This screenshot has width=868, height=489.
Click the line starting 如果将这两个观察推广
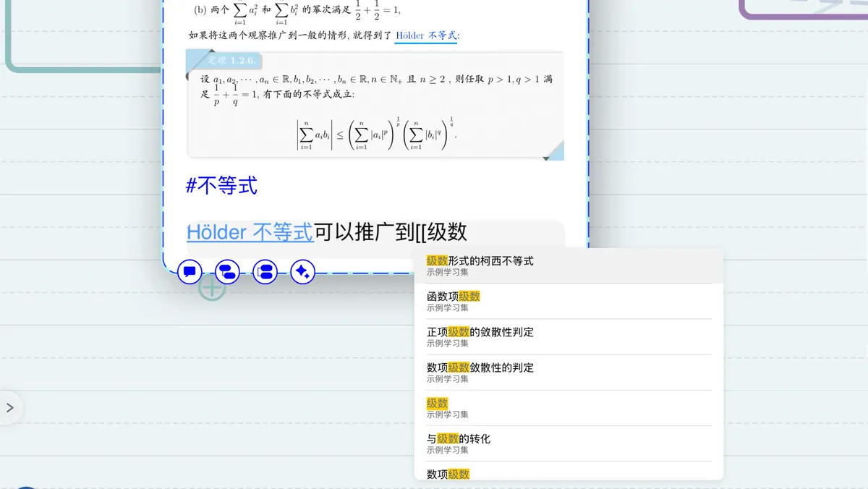point(323,35)
